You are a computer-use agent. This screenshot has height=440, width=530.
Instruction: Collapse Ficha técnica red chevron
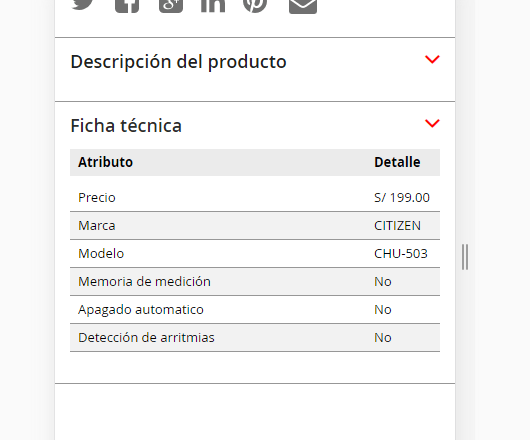pyautogui.click(x=432, y=123)
